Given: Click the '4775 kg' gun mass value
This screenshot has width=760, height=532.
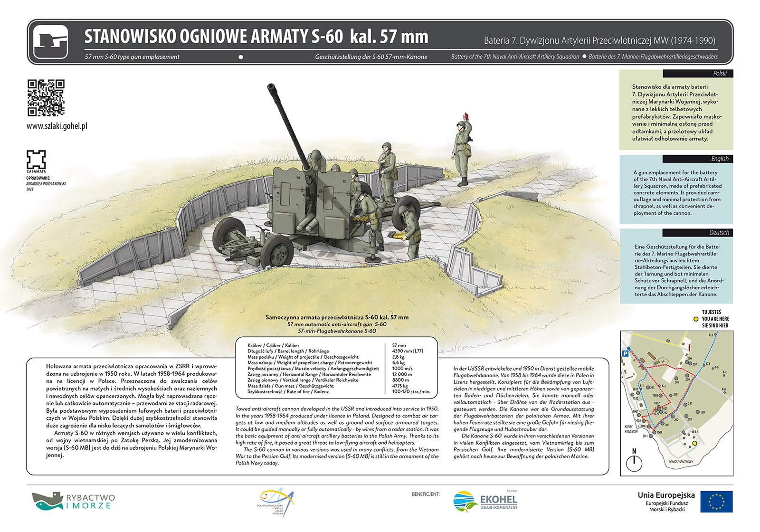Looking at the screenshot, I should (400, 386).
